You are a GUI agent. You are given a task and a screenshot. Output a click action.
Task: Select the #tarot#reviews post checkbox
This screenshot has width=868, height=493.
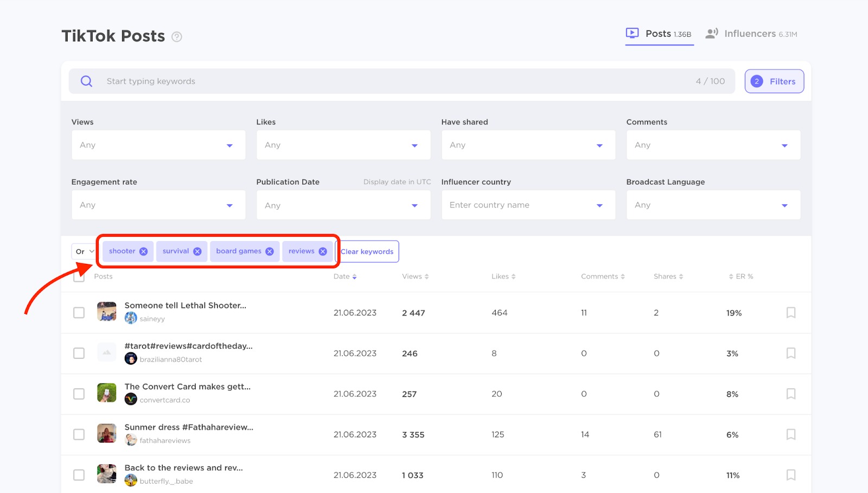79,353
